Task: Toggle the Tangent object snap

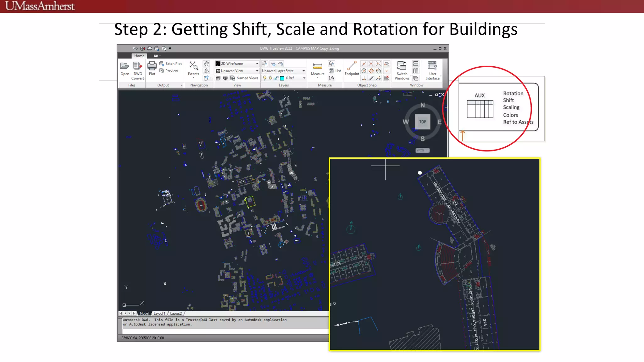Action: [379, 71]
